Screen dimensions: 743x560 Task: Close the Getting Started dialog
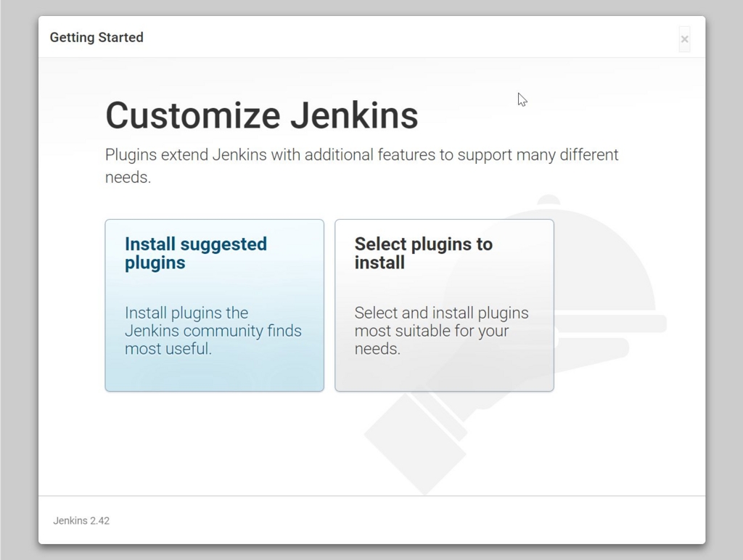pos(684,39)
